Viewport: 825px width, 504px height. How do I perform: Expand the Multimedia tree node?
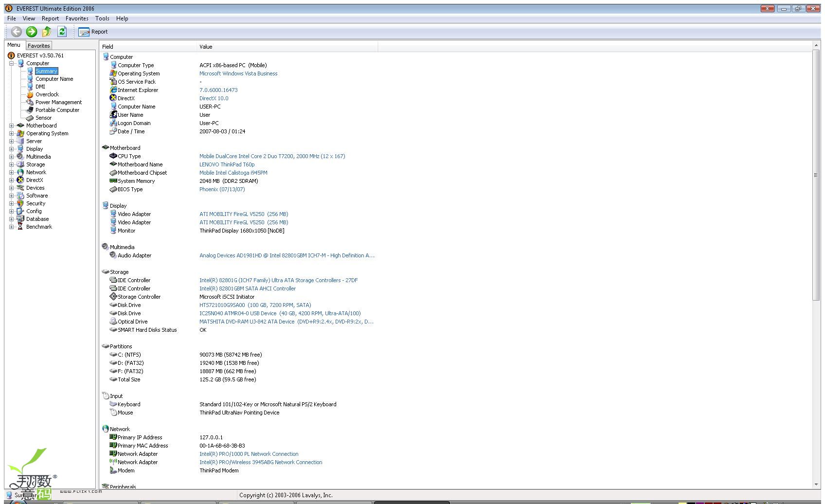coord(12,157)
